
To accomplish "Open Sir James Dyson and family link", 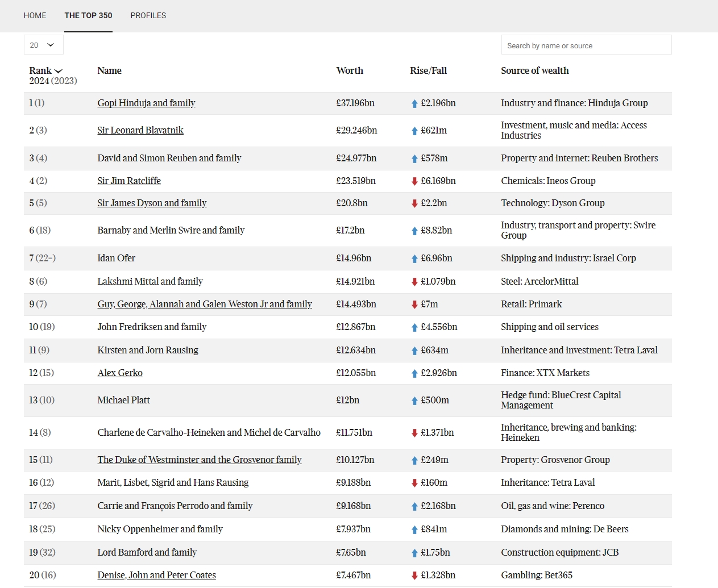I will click(x=152, y=203).
